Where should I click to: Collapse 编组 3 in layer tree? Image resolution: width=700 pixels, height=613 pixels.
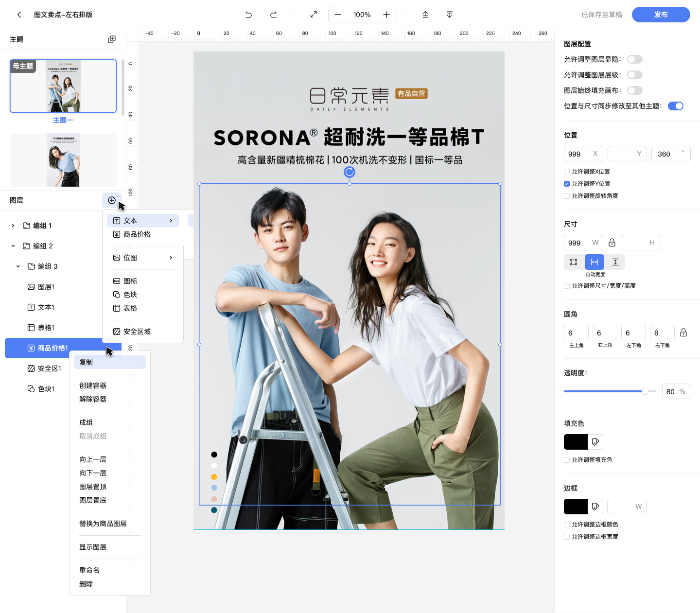tap(18, 266)
